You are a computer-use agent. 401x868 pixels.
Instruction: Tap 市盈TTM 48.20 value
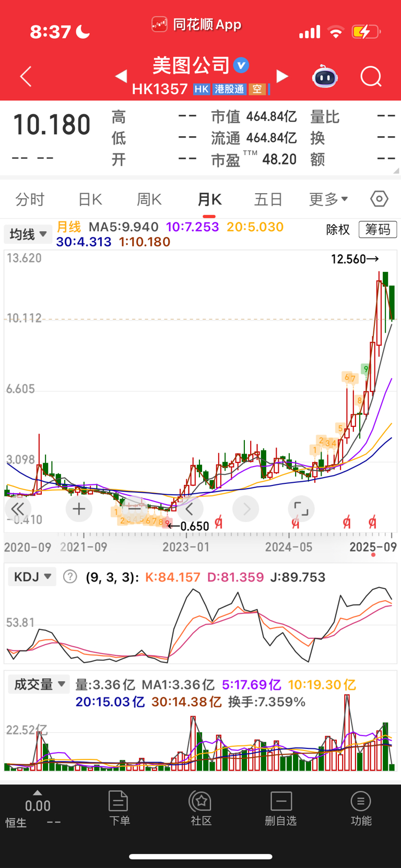(254, 159)
